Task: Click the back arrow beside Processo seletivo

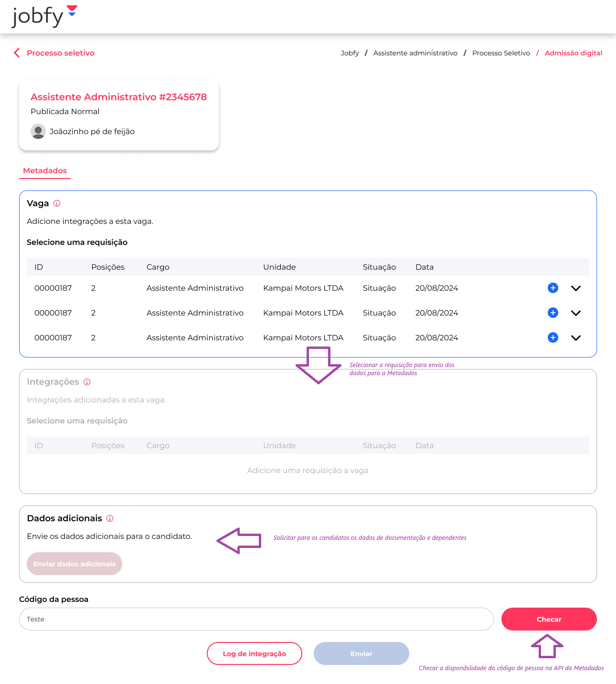Action: 17,53
